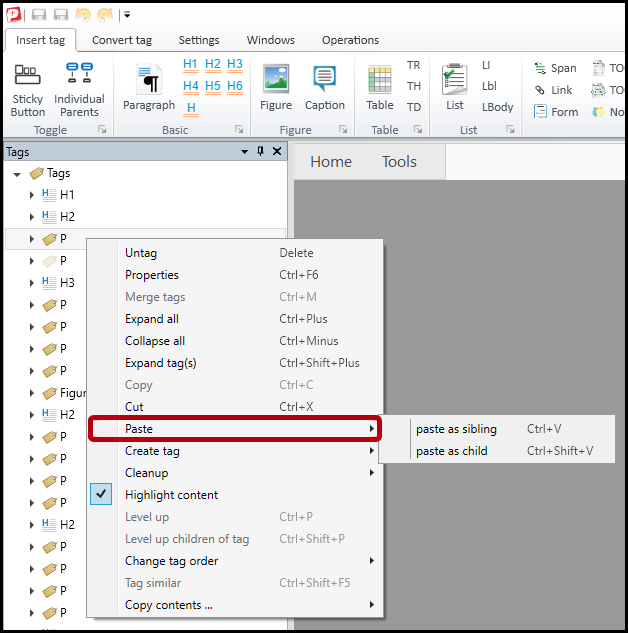Screen dimensions: 628x633
Task: Click the redo arrow icon
Action: click(105, 15)
